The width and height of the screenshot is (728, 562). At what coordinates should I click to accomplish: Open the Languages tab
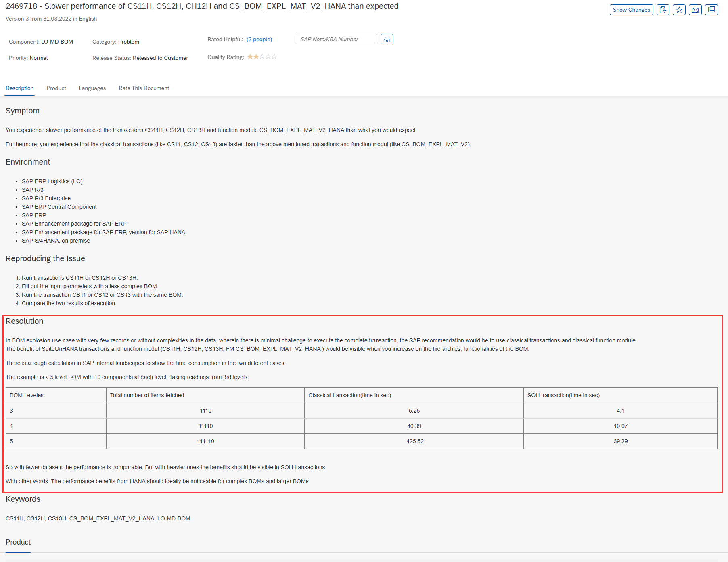[x=92, y=88]
